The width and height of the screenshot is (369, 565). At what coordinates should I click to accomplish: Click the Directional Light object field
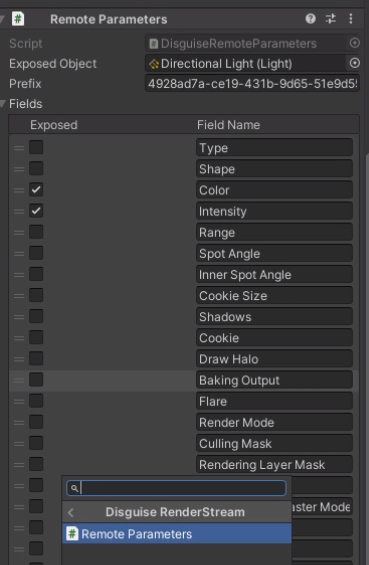[245, 64]
